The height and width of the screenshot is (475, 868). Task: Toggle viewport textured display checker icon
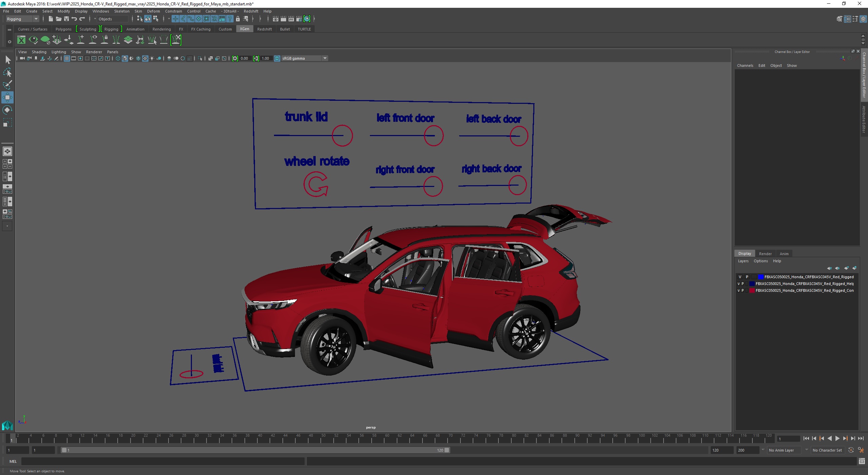(145, 58)
